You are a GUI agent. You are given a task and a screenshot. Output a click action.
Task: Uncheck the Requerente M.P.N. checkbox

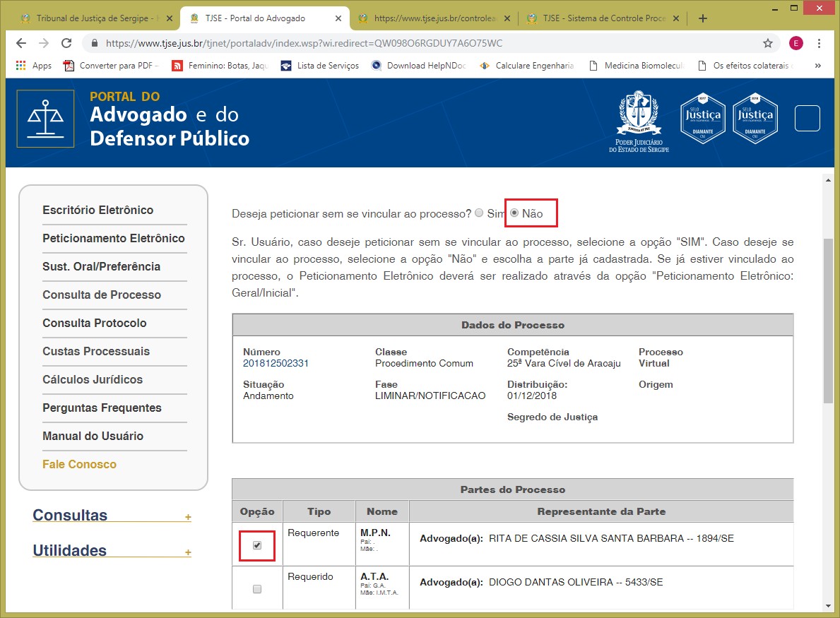point(257,545)
